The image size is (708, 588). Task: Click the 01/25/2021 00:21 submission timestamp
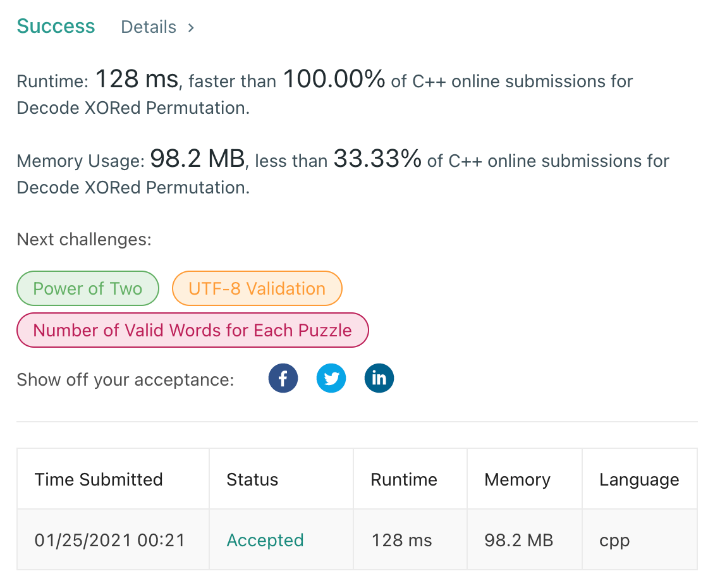tap(109, 541)
